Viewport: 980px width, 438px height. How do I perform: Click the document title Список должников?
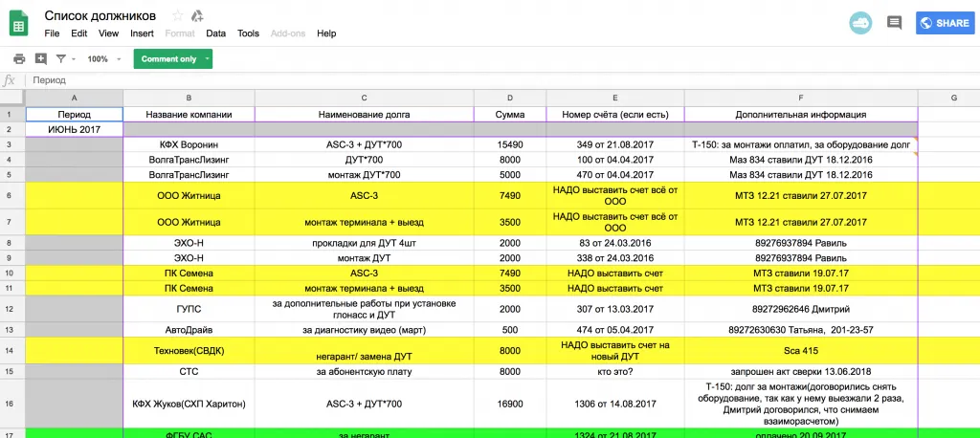[100, 15]
